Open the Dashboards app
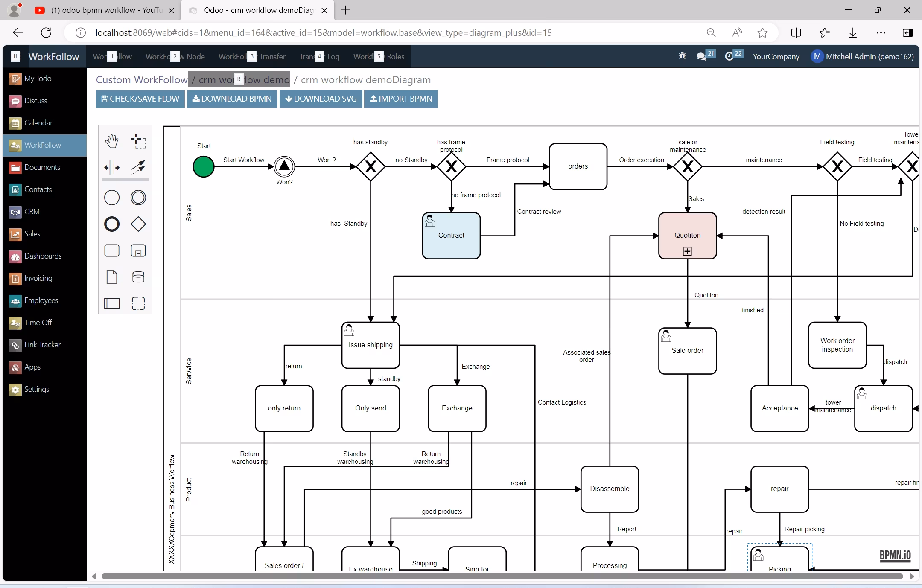 click(x=44, y=256)
